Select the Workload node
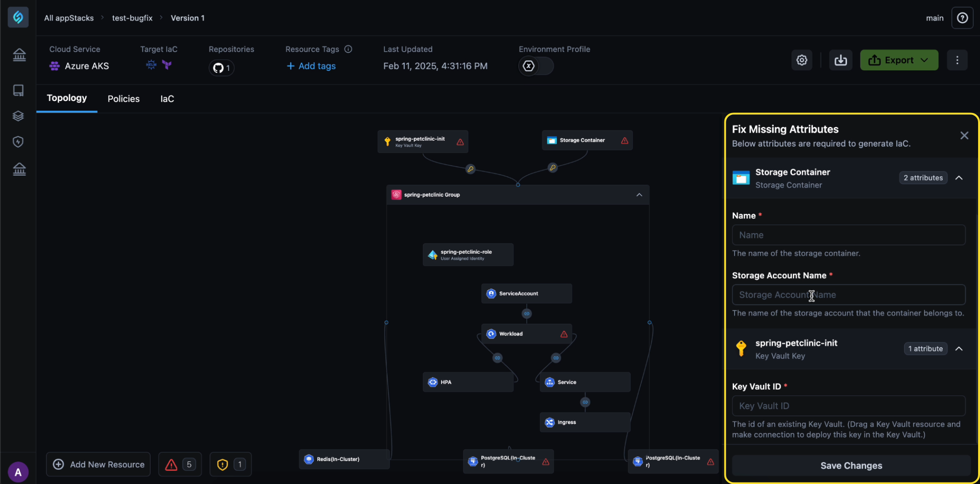This screenshot has height=484, width=980. 526,334
